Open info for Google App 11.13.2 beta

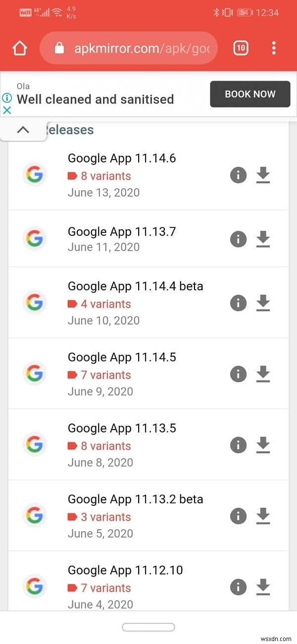pos(238,516)
